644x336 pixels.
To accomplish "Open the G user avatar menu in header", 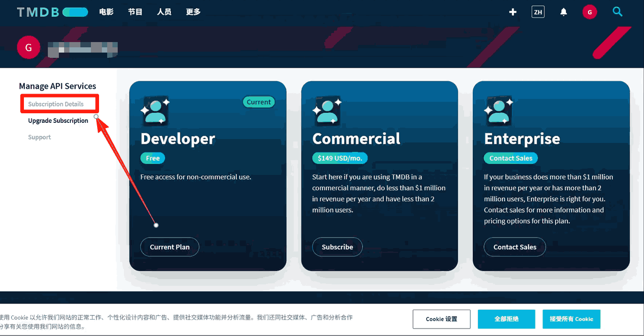I will (x=589, y=12).
